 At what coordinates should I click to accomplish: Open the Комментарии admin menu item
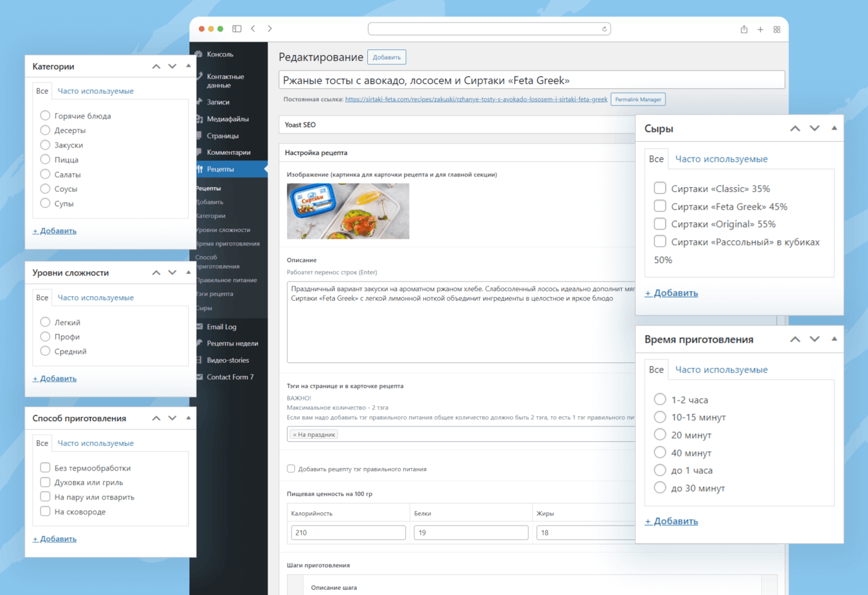[x=229, y=152]
